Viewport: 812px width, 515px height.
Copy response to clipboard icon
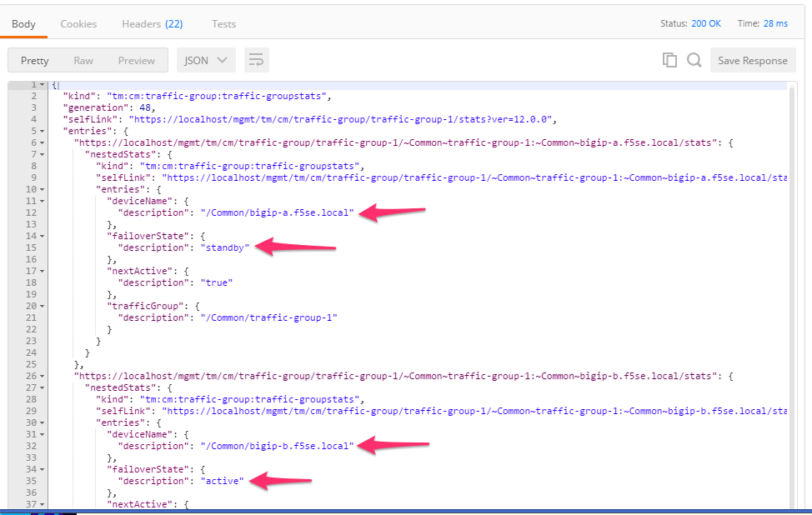(x=669, y=60)
